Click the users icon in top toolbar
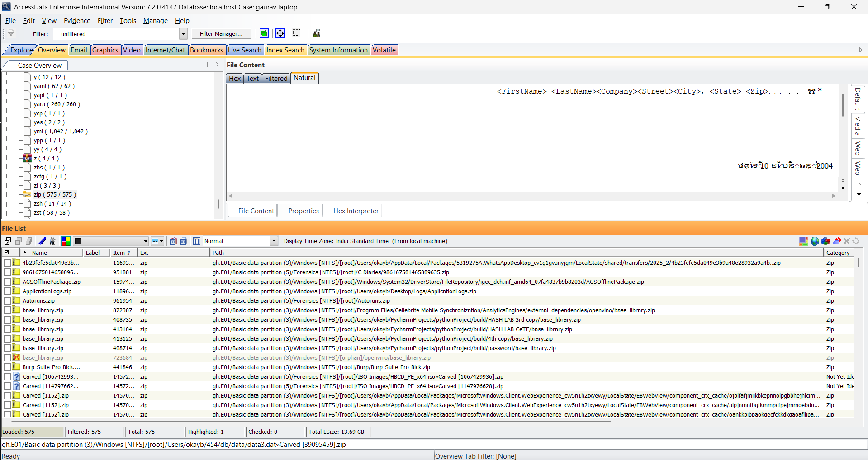This screenshot has width=868, height=460. (x=317, y=33)
